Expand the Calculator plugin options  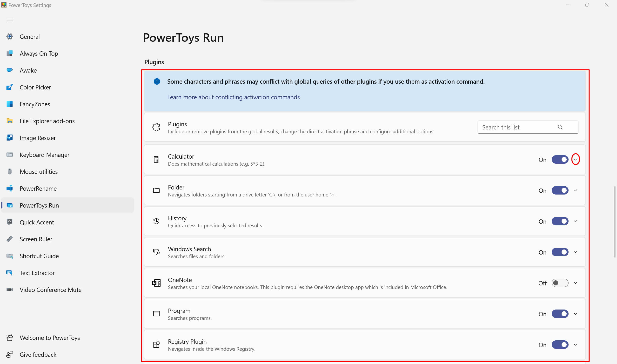(576, 159)
